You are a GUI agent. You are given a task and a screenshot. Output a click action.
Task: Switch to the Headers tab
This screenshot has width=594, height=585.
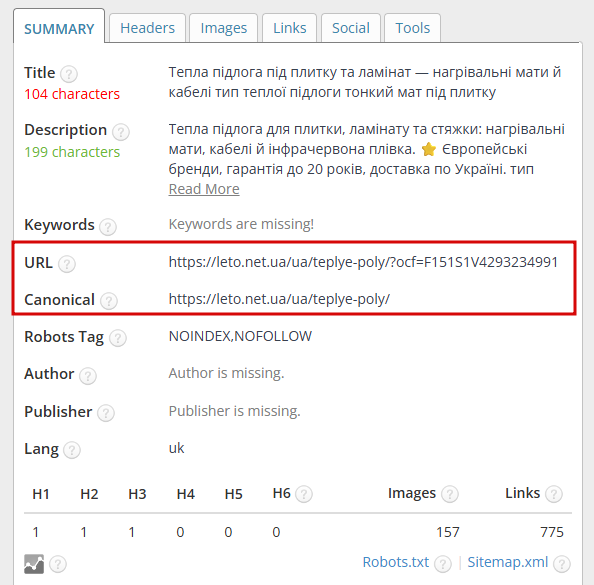(x=147, y=28)
